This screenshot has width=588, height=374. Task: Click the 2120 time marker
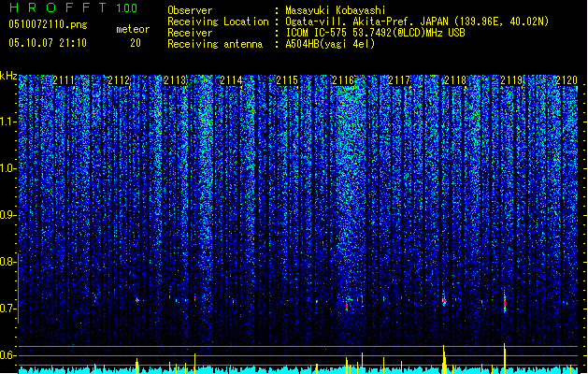tap(566, 80)
